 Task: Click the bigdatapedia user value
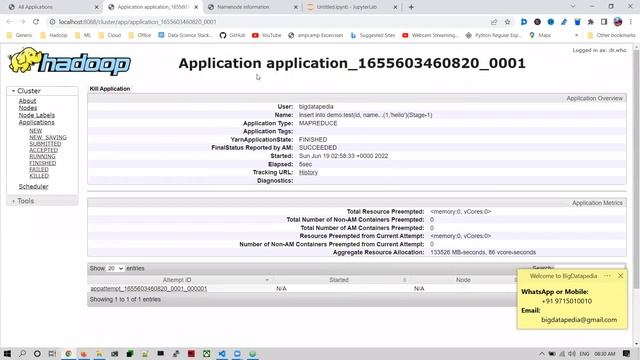316,107
